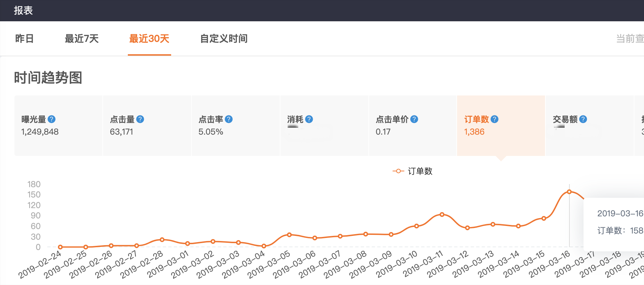644x285 pixels.
Task: Select the 消耗 metric card
Action: click(324, 126)
